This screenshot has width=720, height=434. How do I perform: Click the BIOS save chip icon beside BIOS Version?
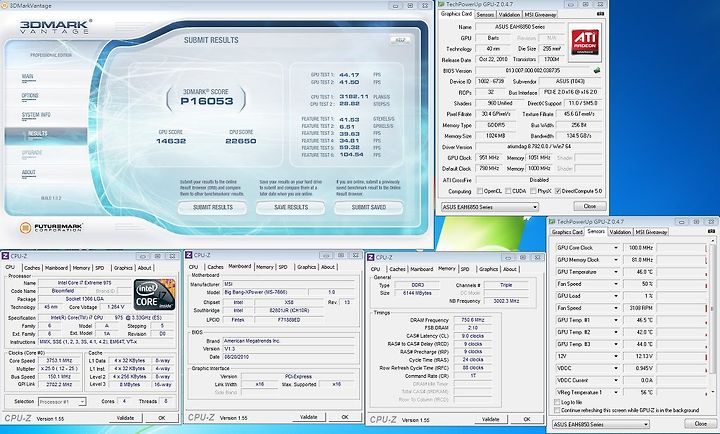[x=597, y=71]
